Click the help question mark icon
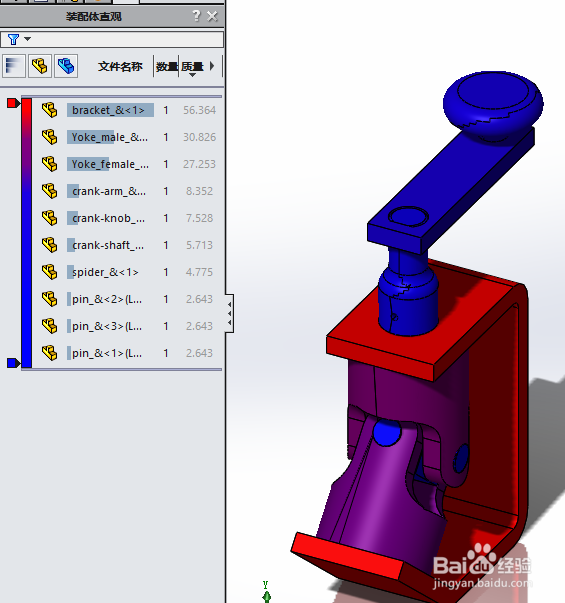 197,16
